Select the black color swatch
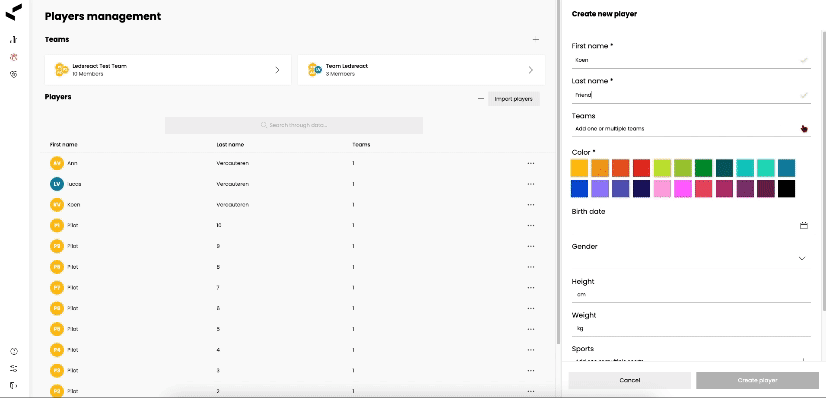Screen dimensions: 826x398 (786, 188)
